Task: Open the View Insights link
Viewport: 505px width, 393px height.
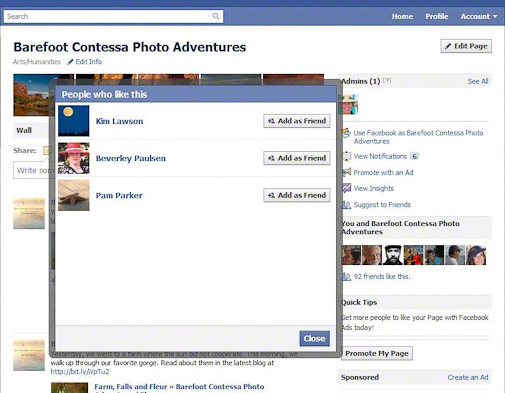Action: (x=374, y=188)
